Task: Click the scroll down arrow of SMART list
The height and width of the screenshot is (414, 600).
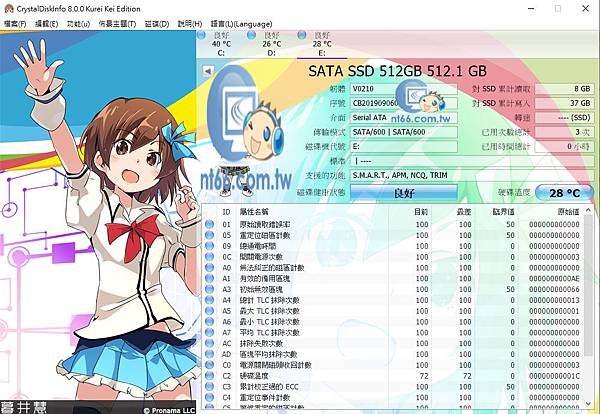Action: pos(589,404)
